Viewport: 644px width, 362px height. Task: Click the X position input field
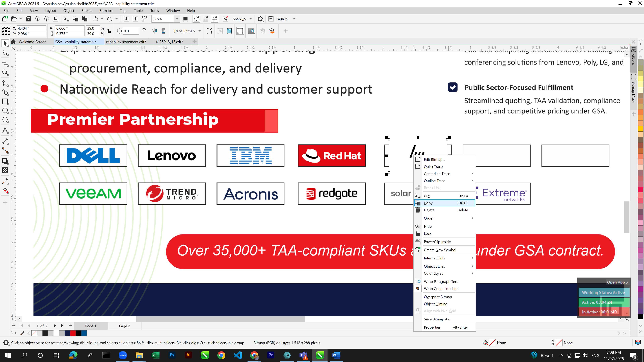31,28
